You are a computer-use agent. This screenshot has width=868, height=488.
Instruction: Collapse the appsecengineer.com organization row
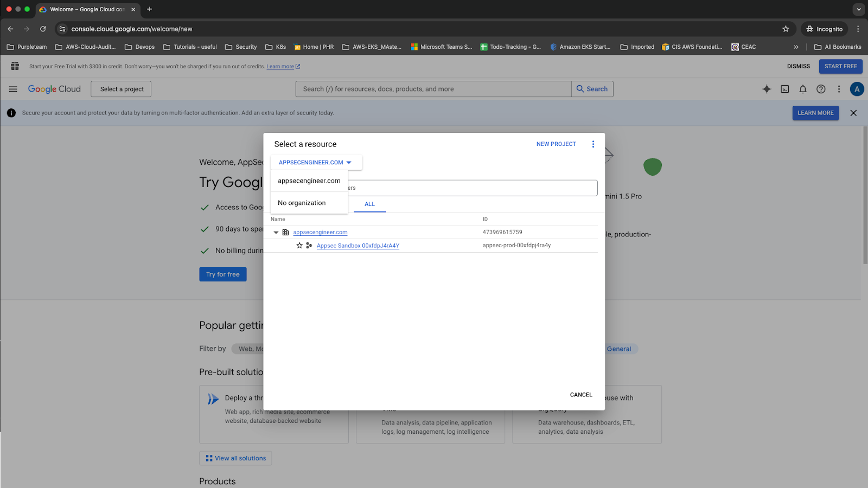pyautogui.click(x=276, y=232)
